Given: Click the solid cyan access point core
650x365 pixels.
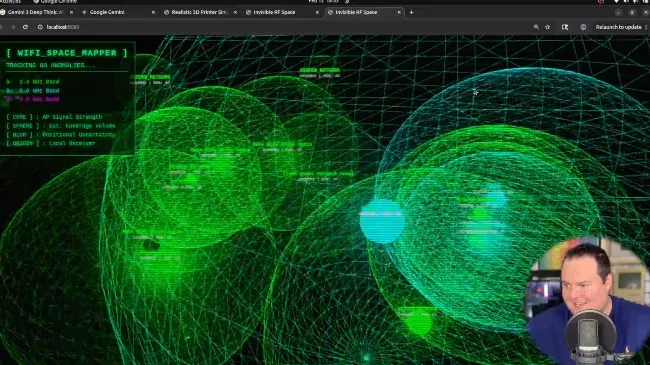Looking at the screenshot, I should click(382, 221).
